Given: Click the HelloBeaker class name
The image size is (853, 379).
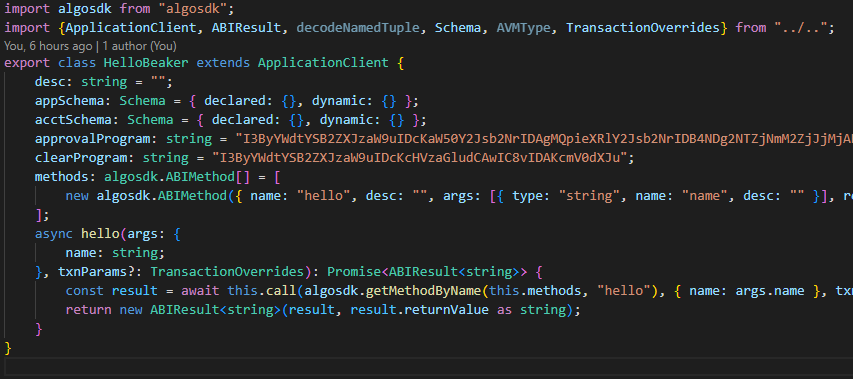Looking at the screenshot, I should point(146,63).
